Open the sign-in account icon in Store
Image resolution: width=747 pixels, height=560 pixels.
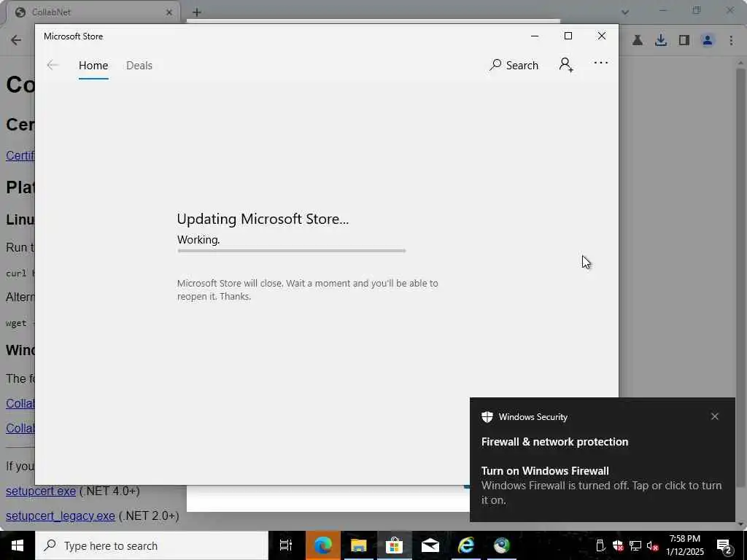pos(566,64)
